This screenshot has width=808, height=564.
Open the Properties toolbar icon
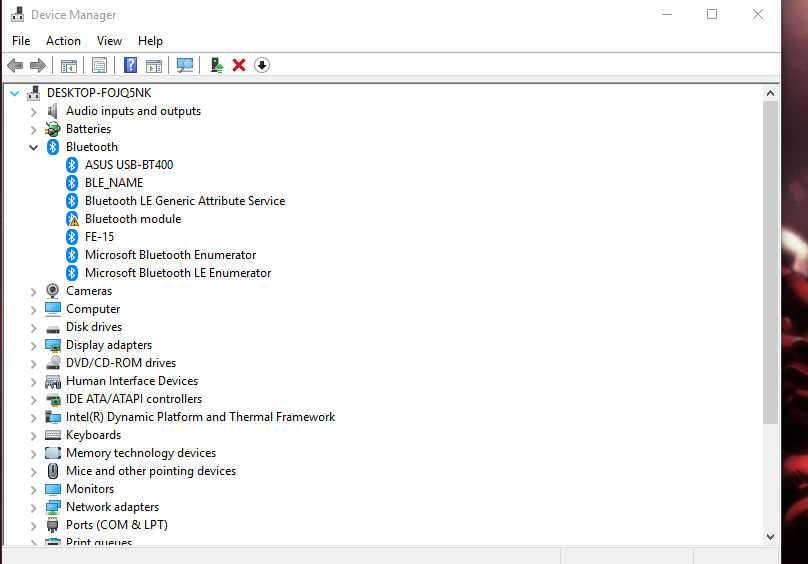(99, 65)
